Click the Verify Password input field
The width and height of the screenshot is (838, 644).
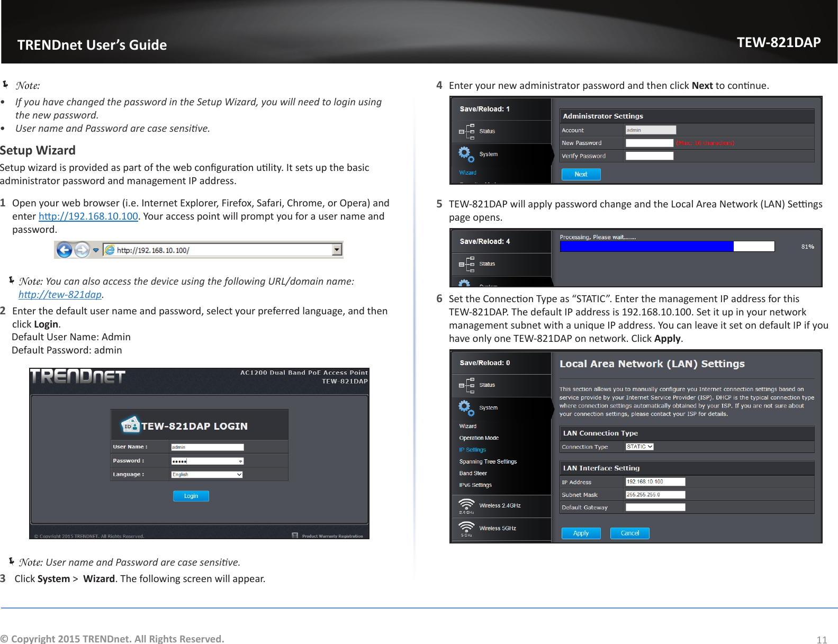(650, 156)
